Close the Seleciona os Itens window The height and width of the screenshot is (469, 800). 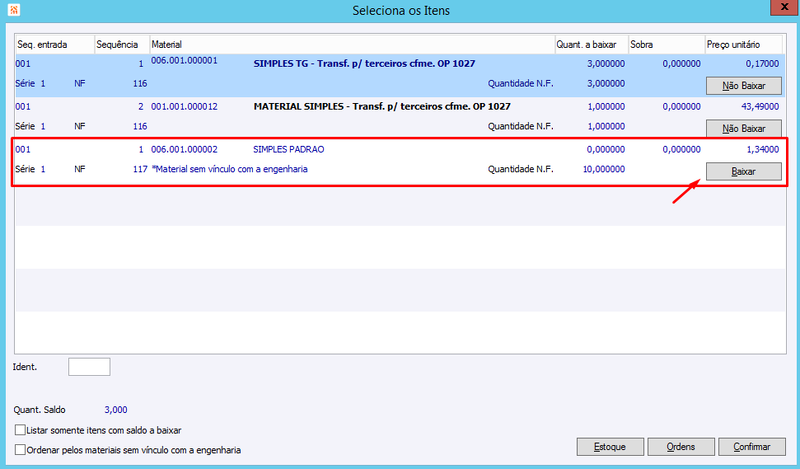[x=785, y=7]
